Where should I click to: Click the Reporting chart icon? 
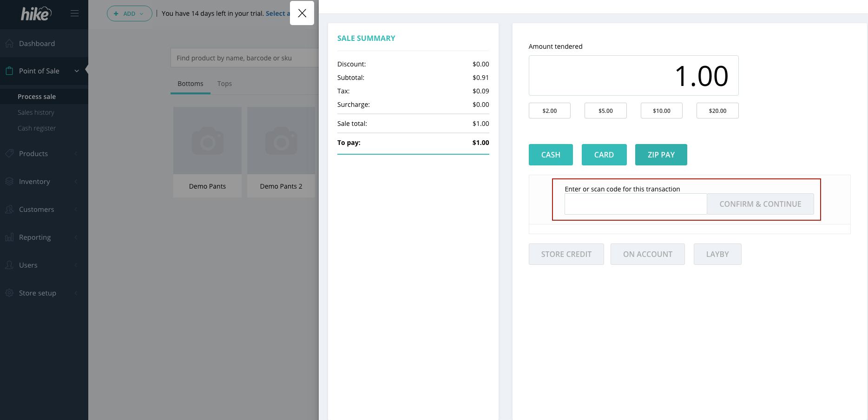[x=9, y=237]
